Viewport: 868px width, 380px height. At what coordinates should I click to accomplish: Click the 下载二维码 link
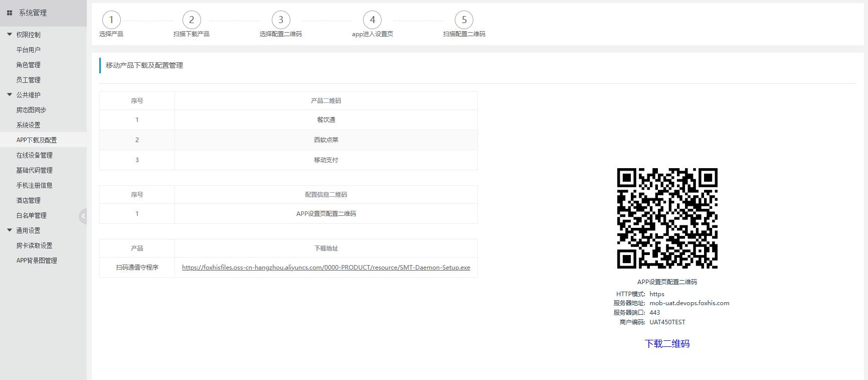click(x=667, y=344)
